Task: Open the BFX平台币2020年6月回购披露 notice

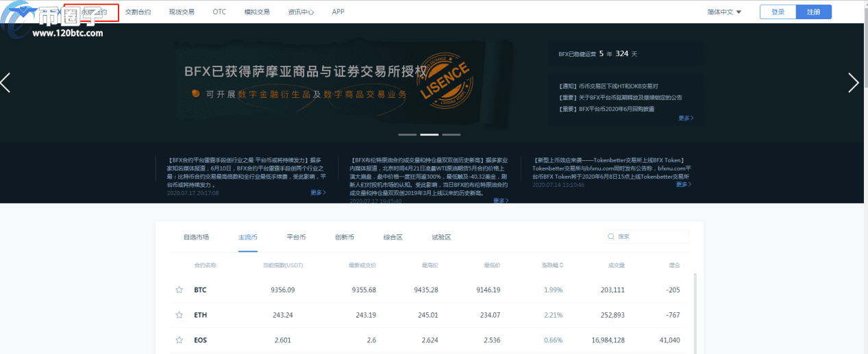Action: pyautogui.click(x=606, y=108)
